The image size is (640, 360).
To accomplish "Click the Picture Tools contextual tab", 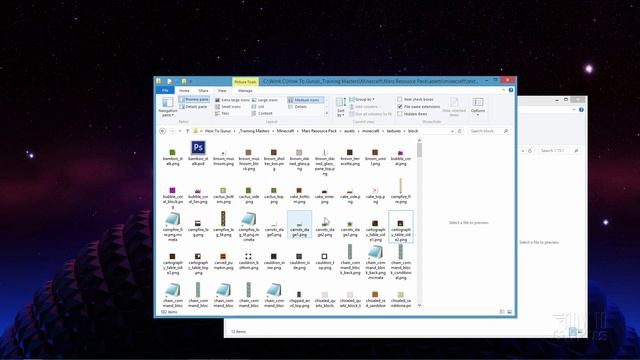I will click(x=245, y=82).
